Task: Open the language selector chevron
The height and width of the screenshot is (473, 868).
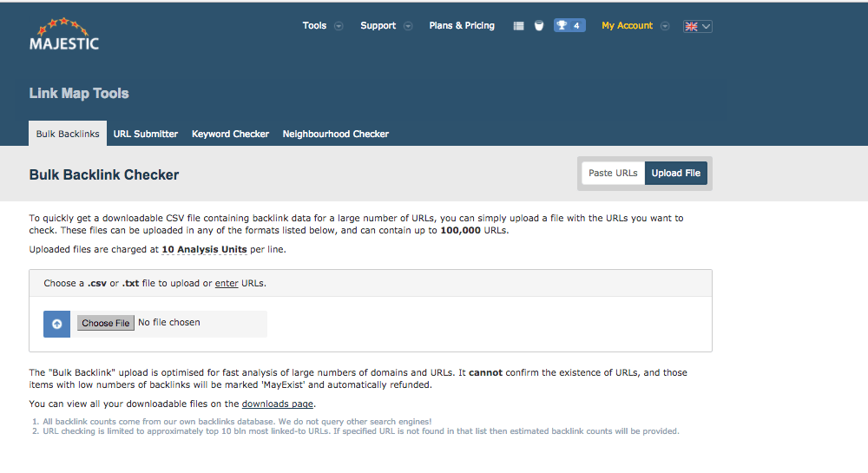Action: click(x=706, y=27)
